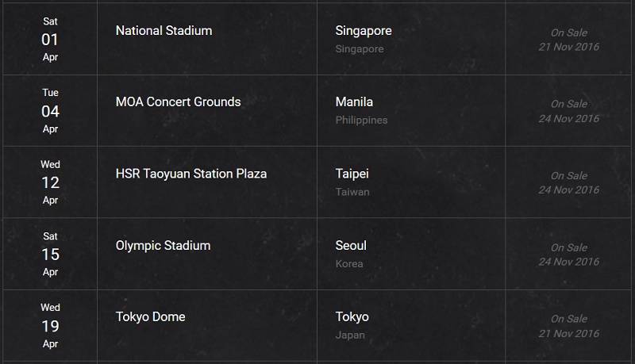Select Taipei's On Sale 24 Nov 2016 status

[x=568, y=183]
